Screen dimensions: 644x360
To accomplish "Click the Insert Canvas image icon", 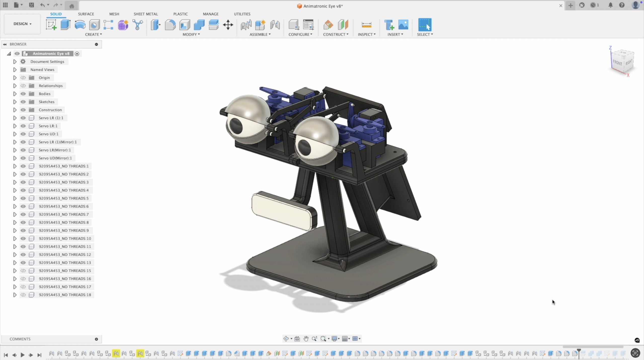I will pyautogui.click(x=403, y=25).
